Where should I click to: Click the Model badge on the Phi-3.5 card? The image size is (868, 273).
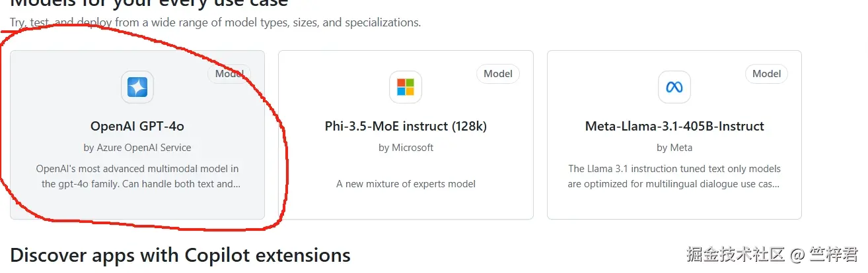click(498, 74)
